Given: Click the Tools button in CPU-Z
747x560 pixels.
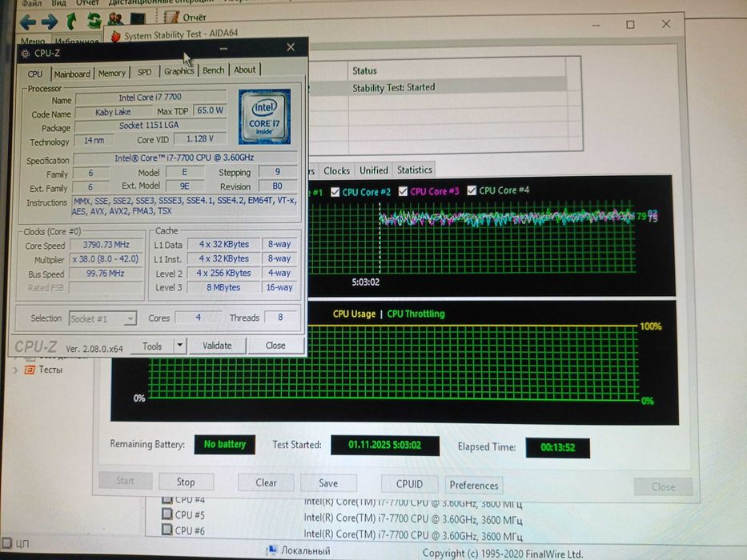Looking at the screenshot, I should (x=152, y=346).
